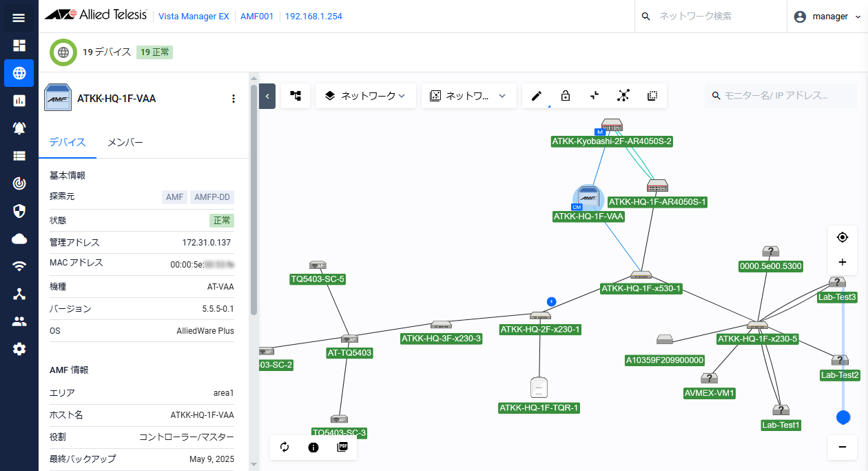Open the ATKK-HQ-1F-VAA device kebab menu
Screen dimensions: 868x471
[233, 99]
